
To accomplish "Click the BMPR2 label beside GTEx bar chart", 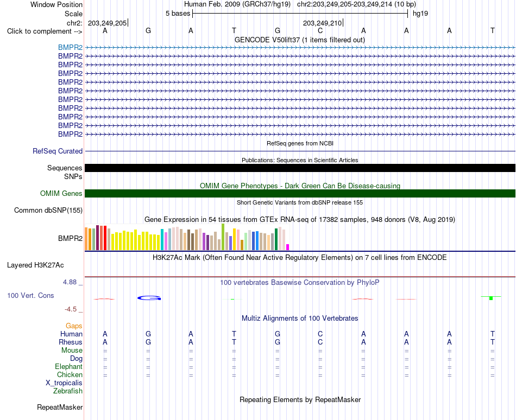I will [x=70, y=238].
